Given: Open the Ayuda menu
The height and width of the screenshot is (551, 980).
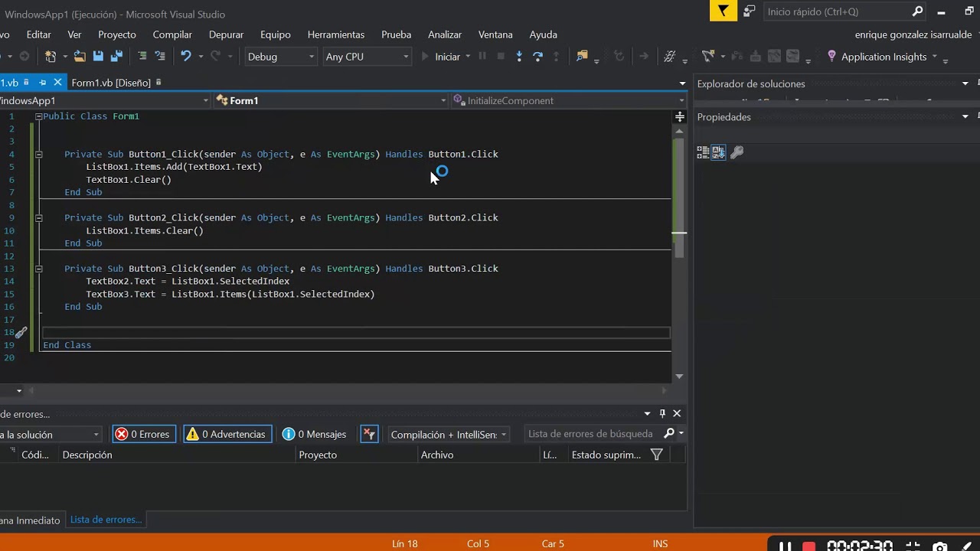Looking at the screenshot, I should coord(544,34).
